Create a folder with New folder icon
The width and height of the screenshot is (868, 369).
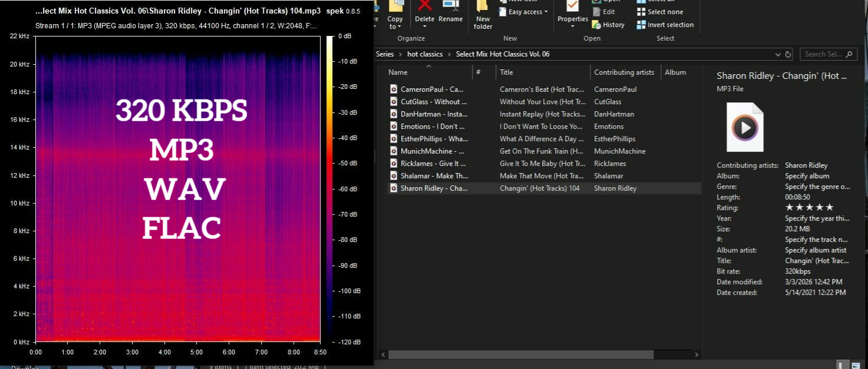click(x=483, y=15)
